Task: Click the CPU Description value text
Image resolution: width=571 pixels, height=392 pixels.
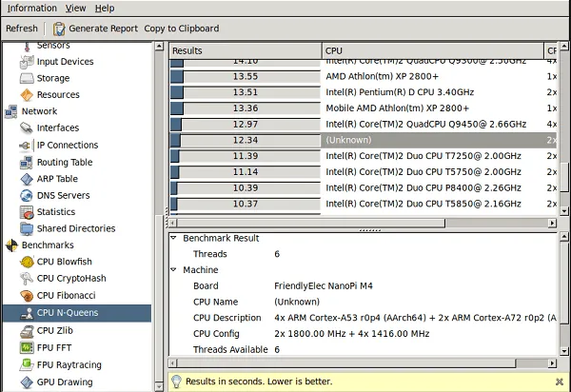Action: [415, 318]
